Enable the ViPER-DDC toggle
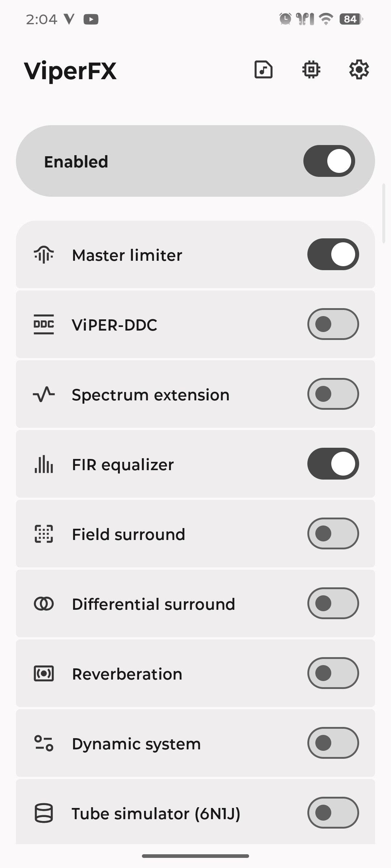The width and height of the screenshot is (391, 868). tap(333, 324)
